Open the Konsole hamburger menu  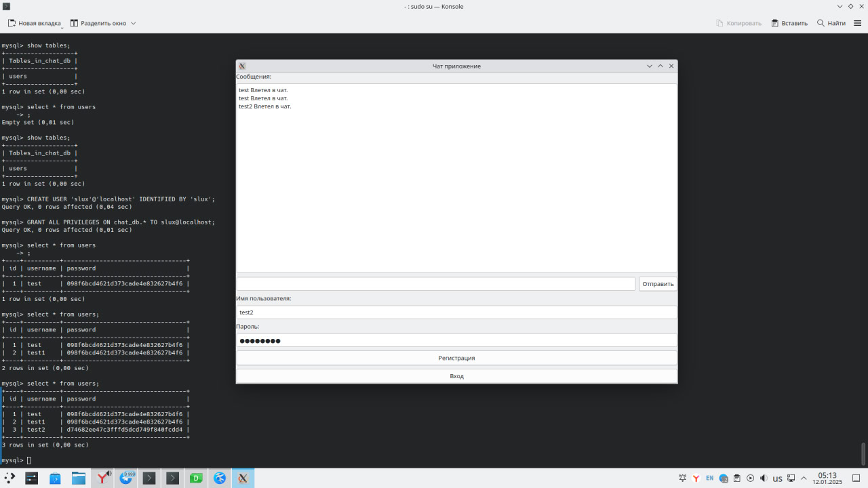[x=857, y=23]
